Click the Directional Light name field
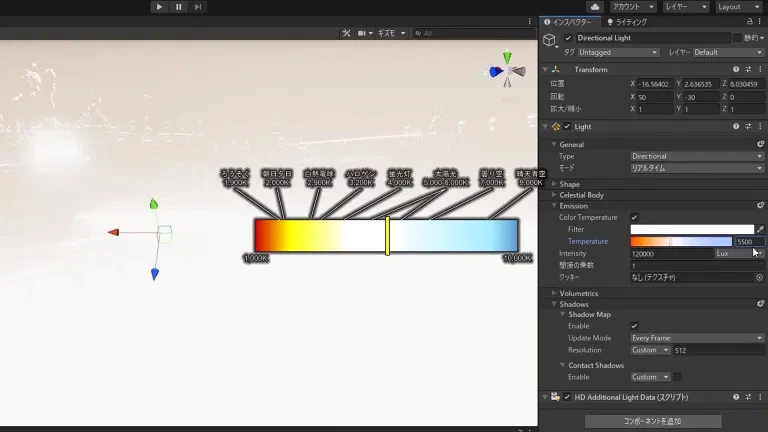Viewport: 768px width, 432px height. (652, 38)
